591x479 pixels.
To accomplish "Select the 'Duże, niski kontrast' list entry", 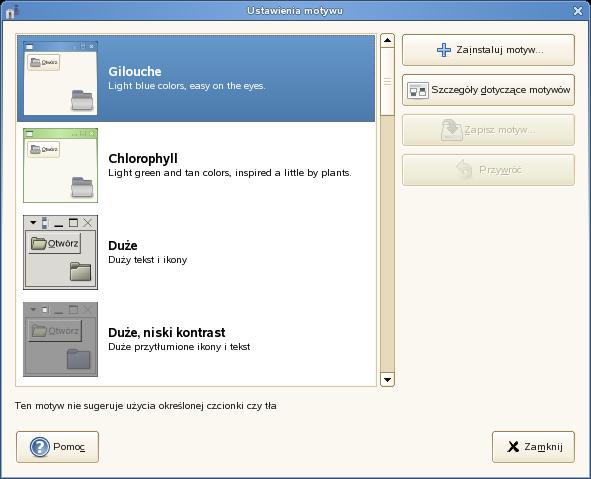I will pyautogui.click(x=196, y=339).
